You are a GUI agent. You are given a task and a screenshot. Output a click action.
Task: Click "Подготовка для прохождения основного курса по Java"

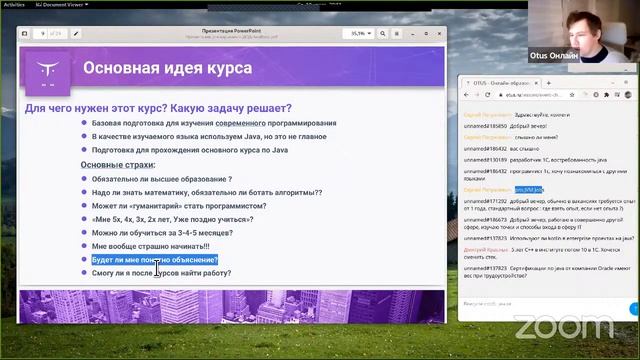click(x=190, y=150)
